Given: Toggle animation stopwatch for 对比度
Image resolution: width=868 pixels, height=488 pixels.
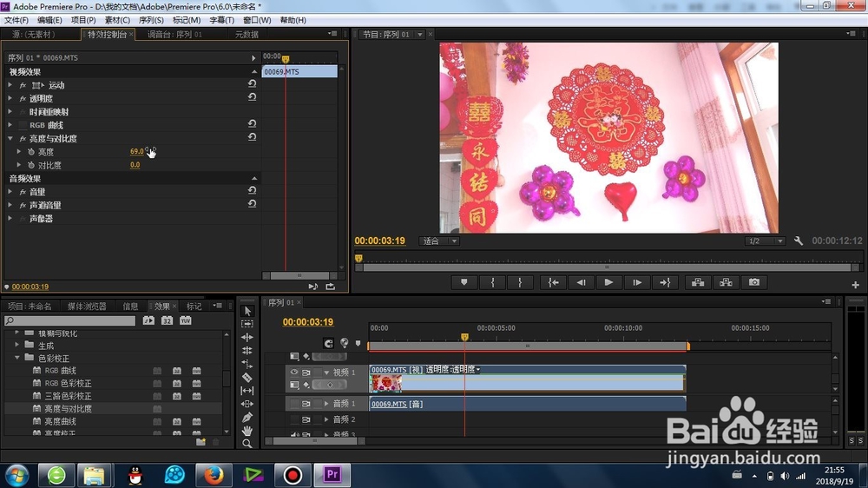Looking at the screenshot, I should (x=31, y=165).
